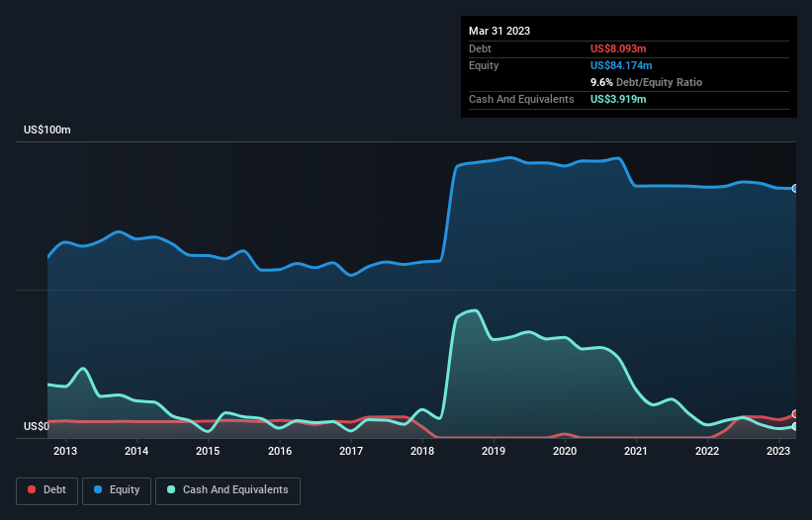Click Cash And Equivalents label in tooltip

click(x=521, y=99)
